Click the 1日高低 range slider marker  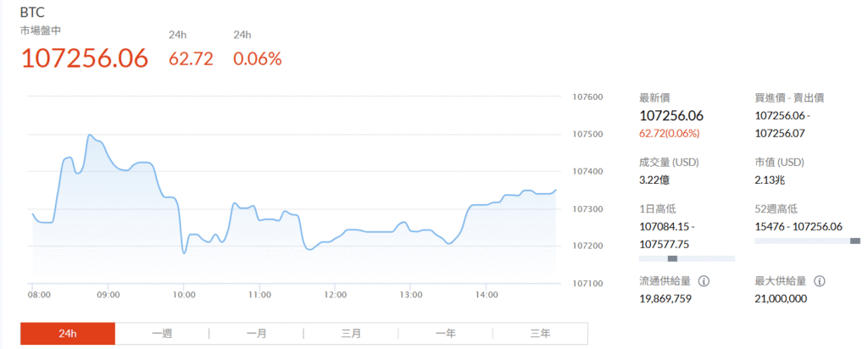point(672,258)
